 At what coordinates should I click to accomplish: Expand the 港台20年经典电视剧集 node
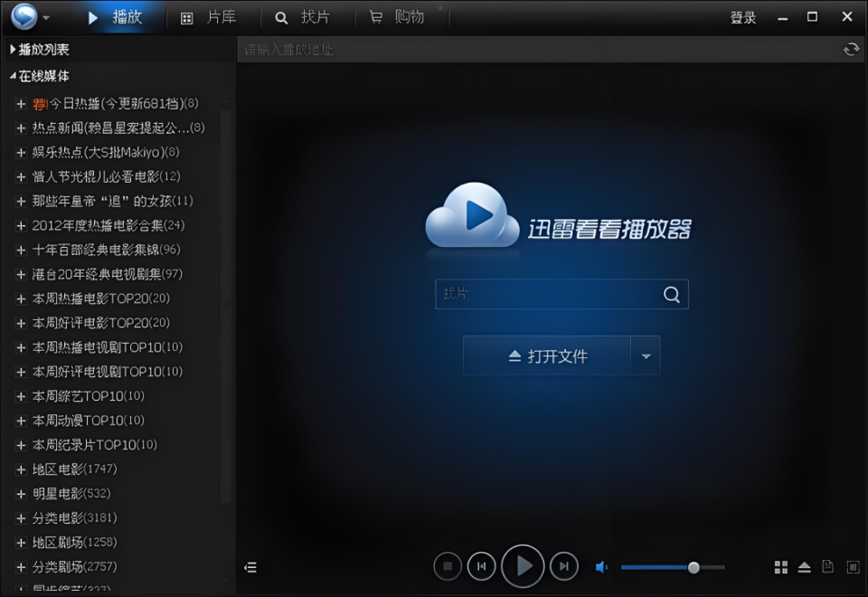pyautogui.click(x=21, y=274)
